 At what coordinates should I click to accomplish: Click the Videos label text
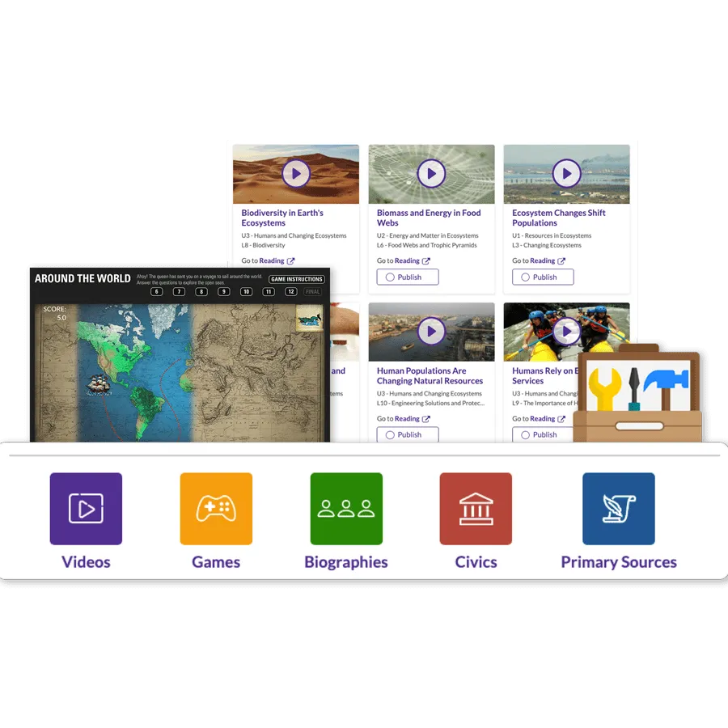(x=86, y=562)
